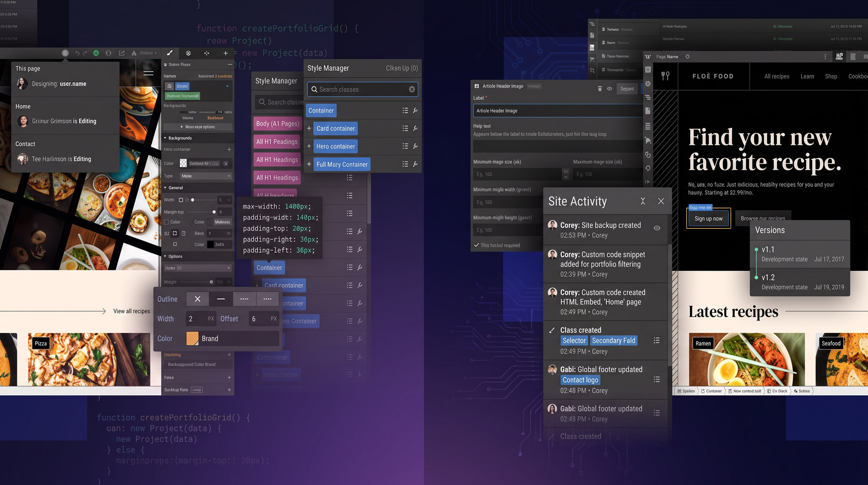This screenshot has height=485, width=868.
Task: Close the Site Activity panel
Action: click(x=661, y=201)
